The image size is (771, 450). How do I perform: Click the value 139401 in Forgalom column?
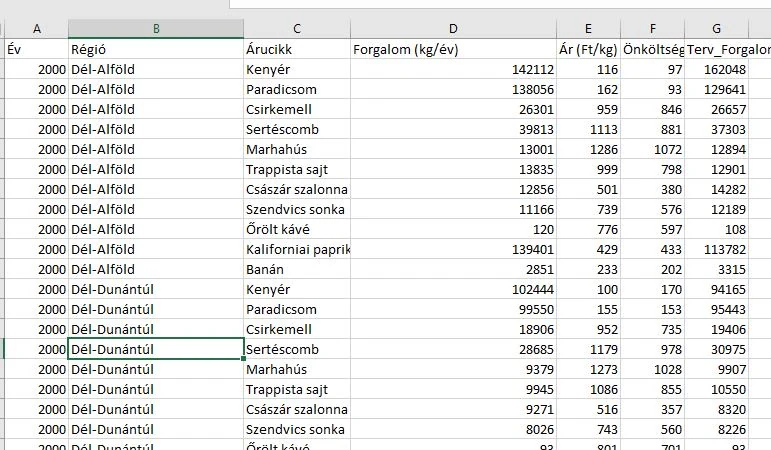(x=453, y=249)
